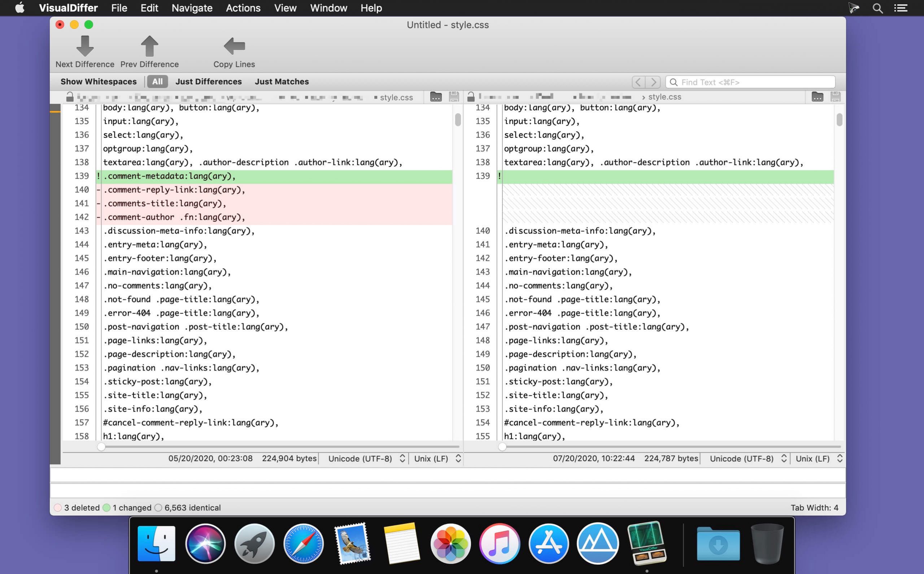Toggle the right pane lock icon
This screenshot has width=924, height=574.
(x=471, y=97)
